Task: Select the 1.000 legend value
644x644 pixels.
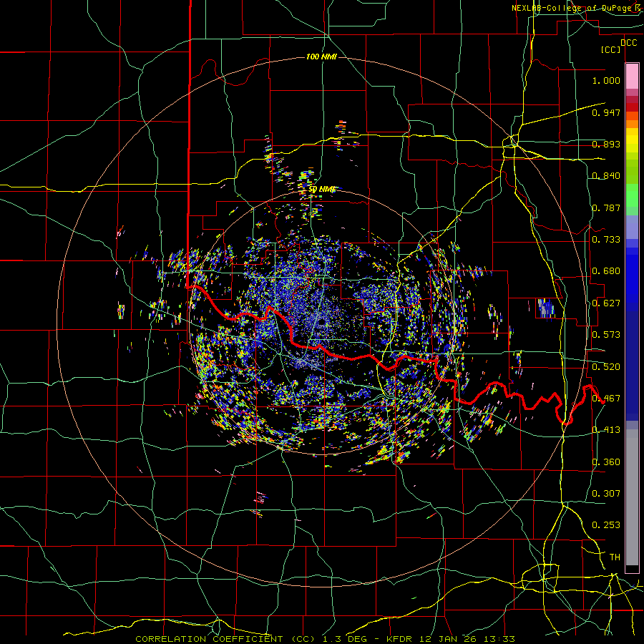Action: 606,80
